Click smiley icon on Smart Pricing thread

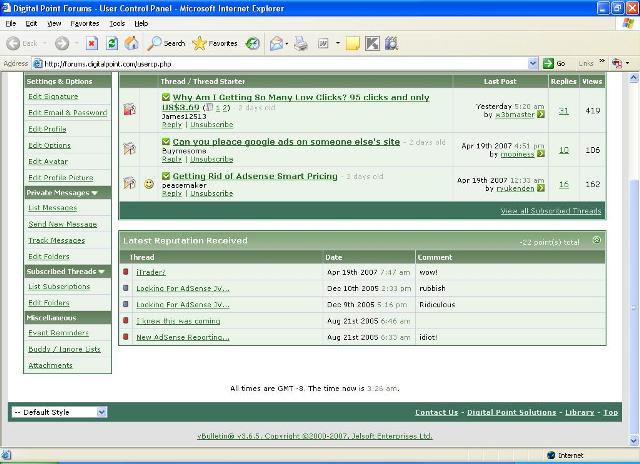click(x=149, y=184)
